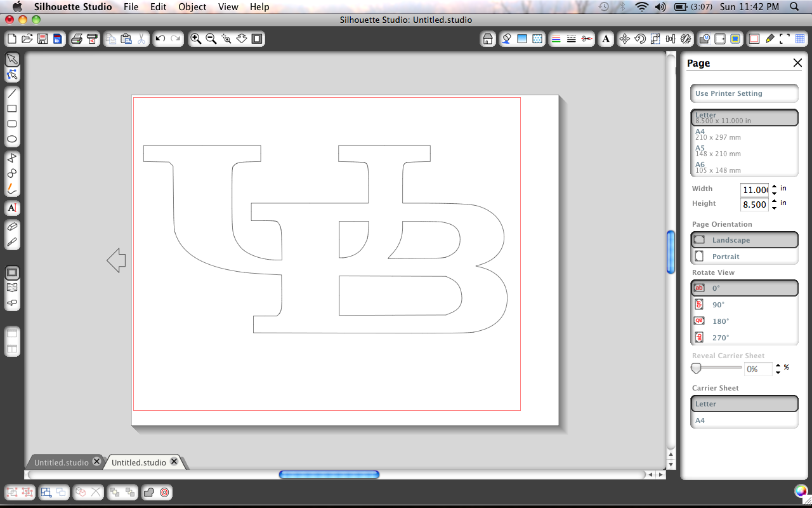
Task: Open the Object menu
Action: click(192, 7)
